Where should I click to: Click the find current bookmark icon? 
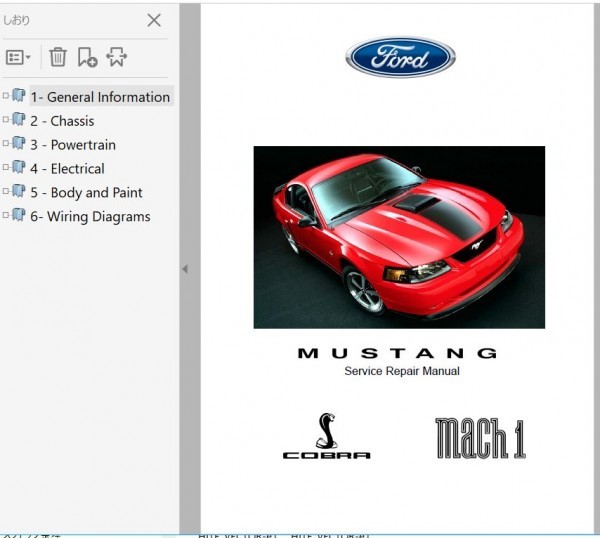coord(116,57)
